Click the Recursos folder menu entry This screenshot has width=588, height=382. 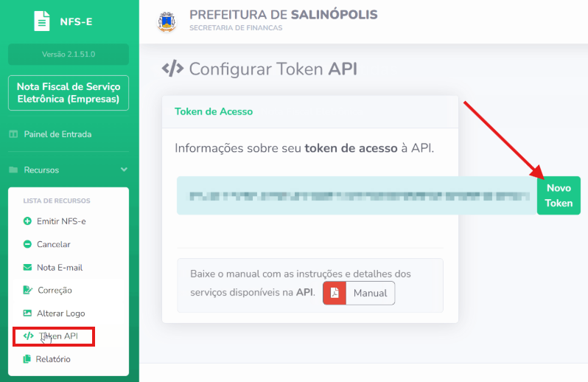69,170
